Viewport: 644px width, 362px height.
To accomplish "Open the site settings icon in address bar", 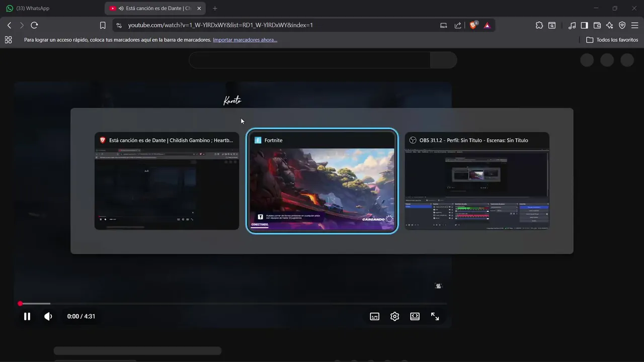I will point(118,25).
